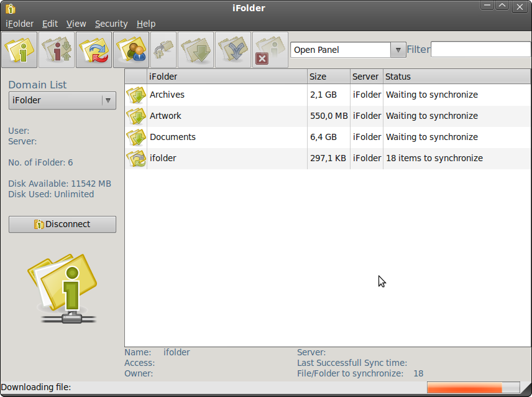The height and width of the screenshot is (397, 532).
Task: Sort by the Status column header
Action: 457,77
